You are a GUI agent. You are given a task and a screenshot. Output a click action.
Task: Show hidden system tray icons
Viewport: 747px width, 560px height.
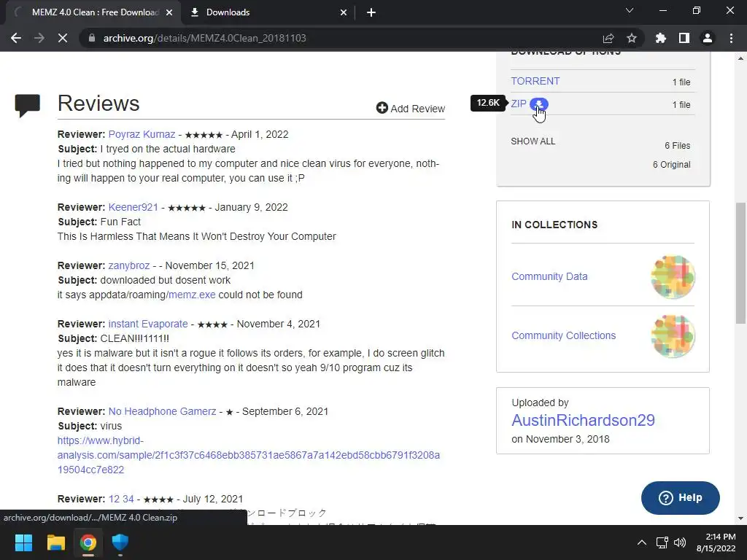pos(642,542)
